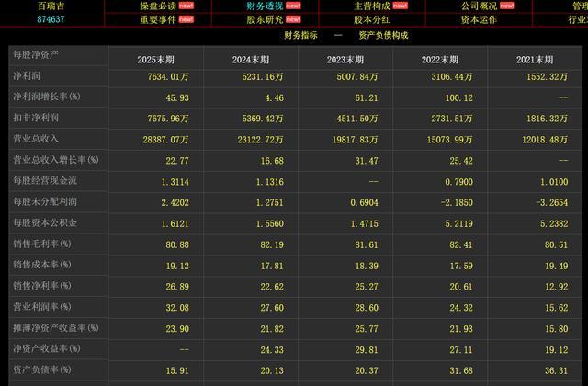Image resolution: width=588 pixels, height=386 pixels.
Task: Click the new badge beside 操盘必读
Action: click(x=186, y=6)
